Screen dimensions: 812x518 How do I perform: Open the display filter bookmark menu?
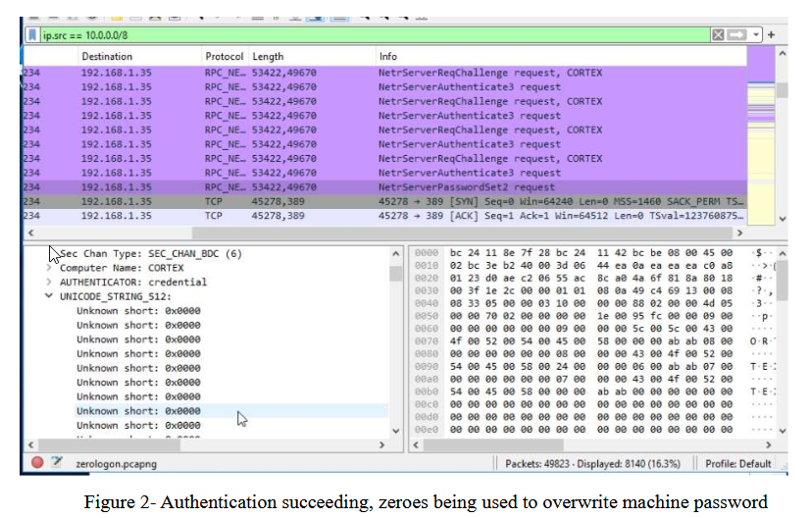32,35
